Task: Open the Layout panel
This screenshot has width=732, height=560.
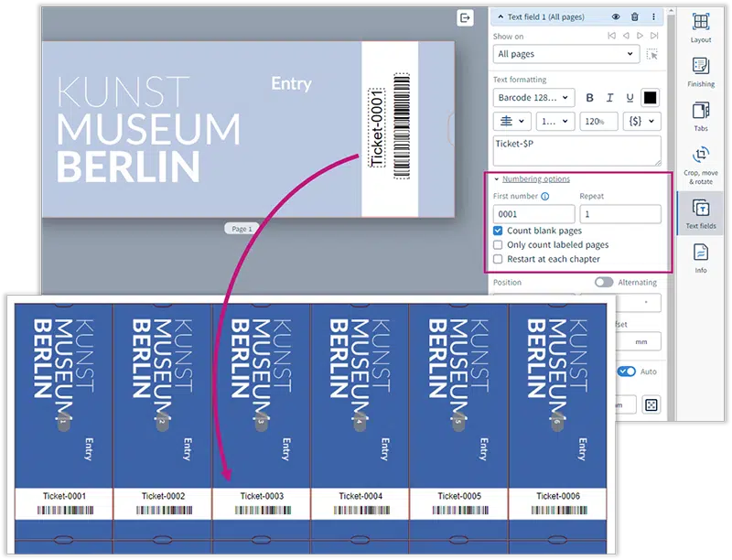Action: pyautogui.click(x=701, y=28)
